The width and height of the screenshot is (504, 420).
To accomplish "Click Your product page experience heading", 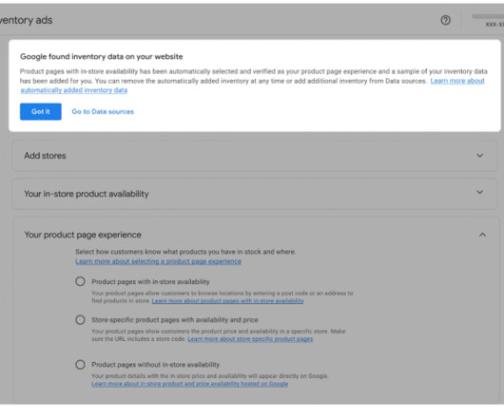I will click(83, 235).
